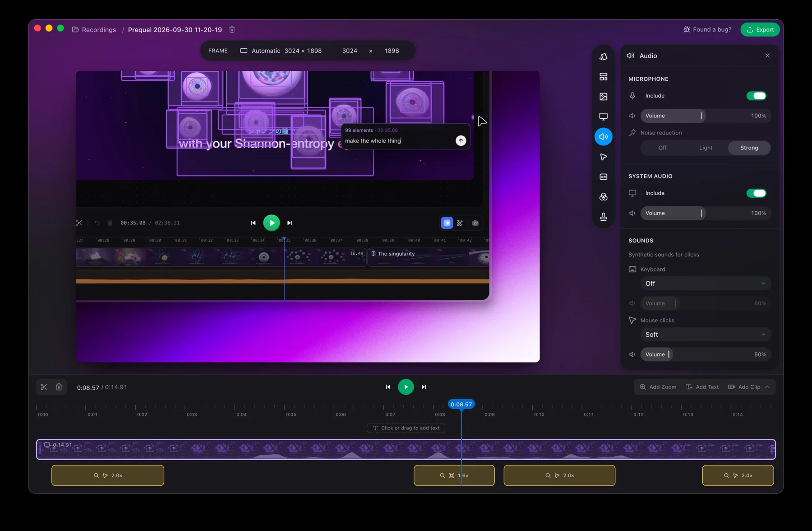812x531 pixels.
Task: Skip to the end of the timeline
Action: click(424, 387)
